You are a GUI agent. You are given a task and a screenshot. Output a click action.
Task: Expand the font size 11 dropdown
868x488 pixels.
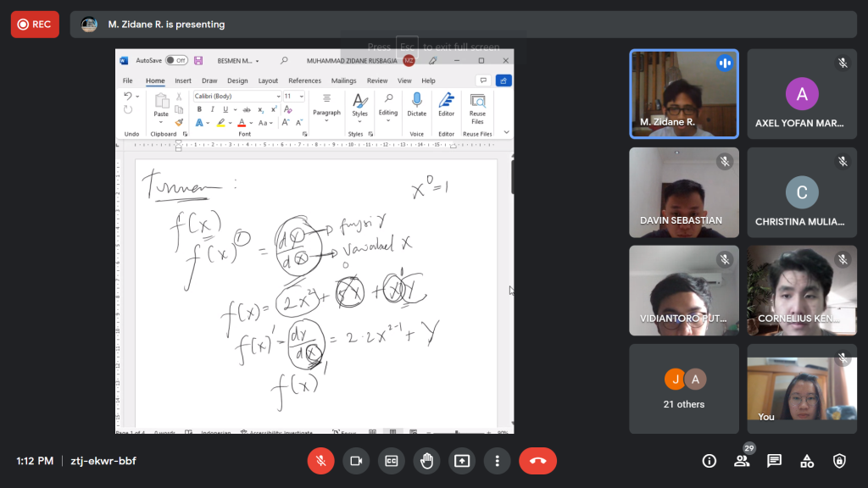tap(302, 97)
